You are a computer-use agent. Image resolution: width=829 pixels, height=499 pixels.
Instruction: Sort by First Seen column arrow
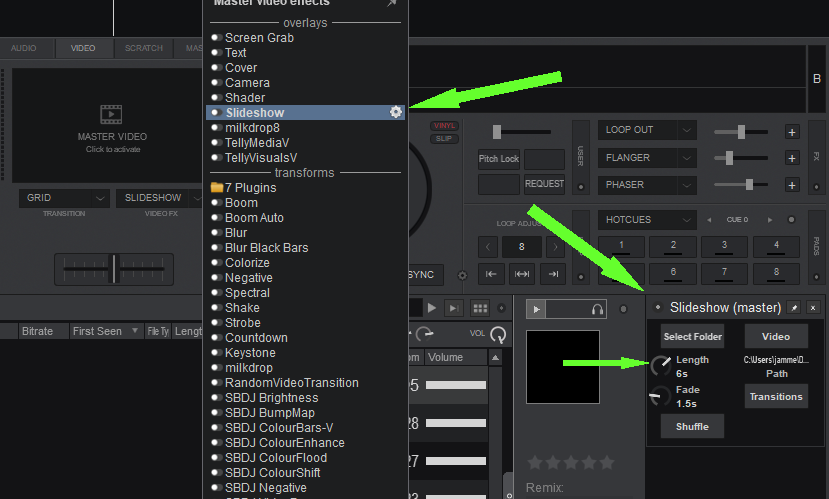[135, 331]
